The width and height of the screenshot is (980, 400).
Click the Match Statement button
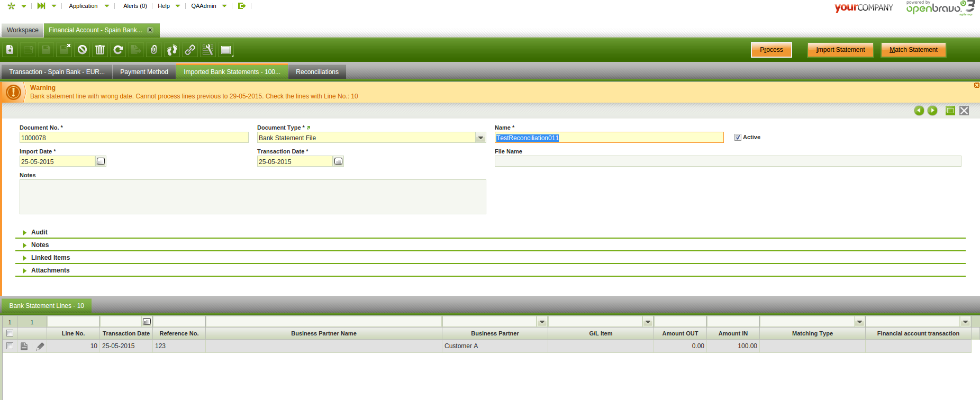coord(913,50)
